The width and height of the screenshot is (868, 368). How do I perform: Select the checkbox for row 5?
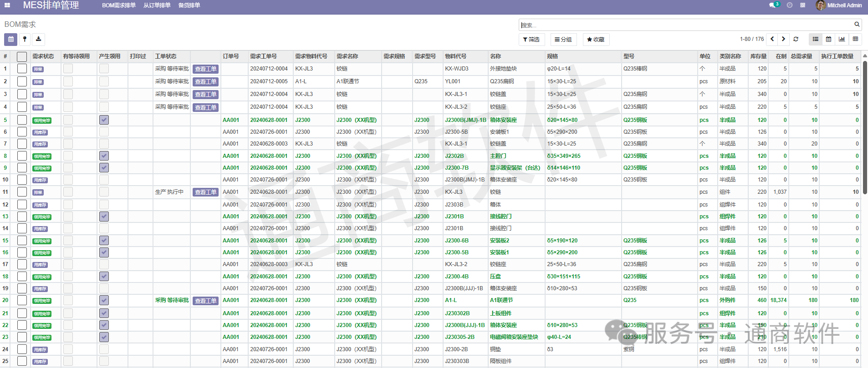(22, 120)
